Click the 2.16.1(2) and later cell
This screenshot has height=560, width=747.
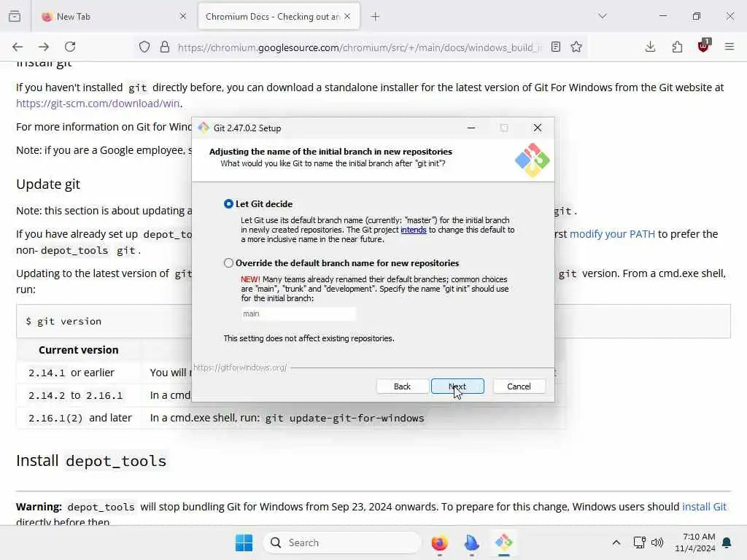pos(80,418)
